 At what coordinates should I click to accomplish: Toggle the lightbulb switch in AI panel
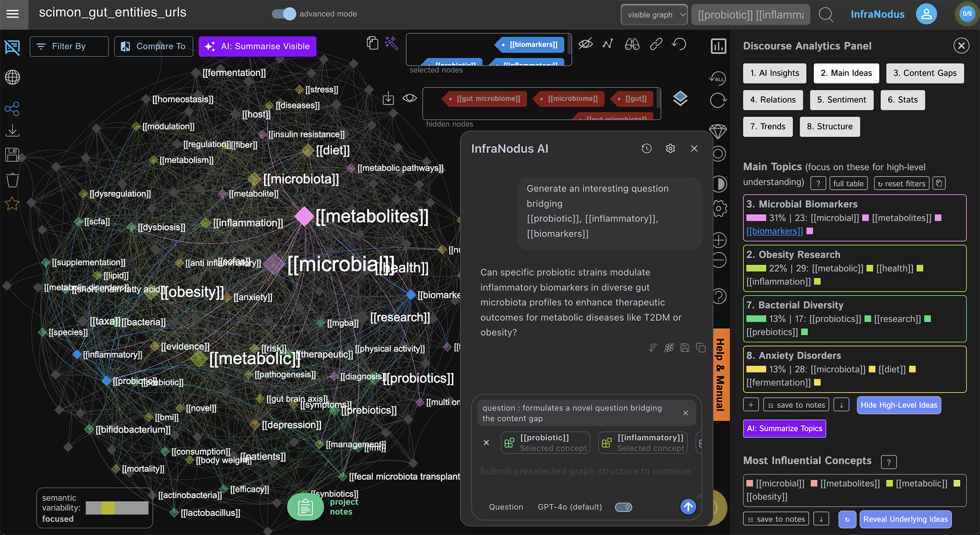[623, 507]
